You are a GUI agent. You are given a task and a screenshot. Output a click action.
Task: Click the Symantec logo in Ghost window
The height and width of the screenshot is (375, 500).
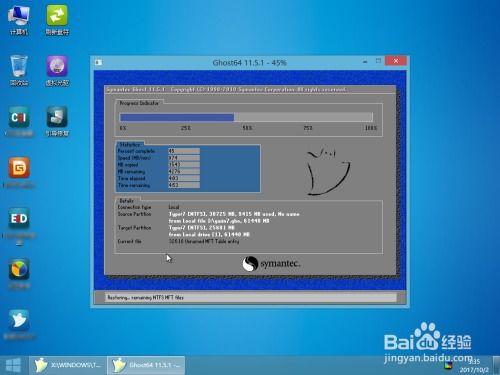(x=272, y=264)
